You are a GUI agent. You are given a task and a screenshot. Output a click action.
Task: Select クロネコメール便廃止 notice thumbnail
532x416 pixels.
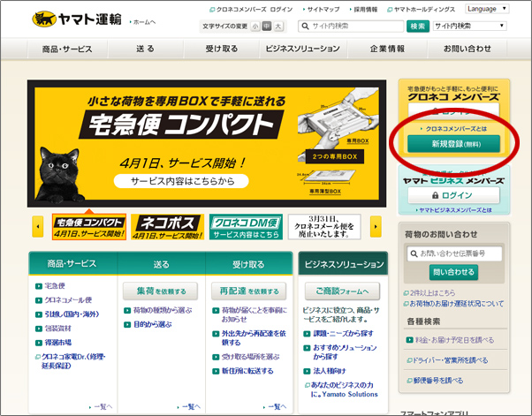point(324,227)
